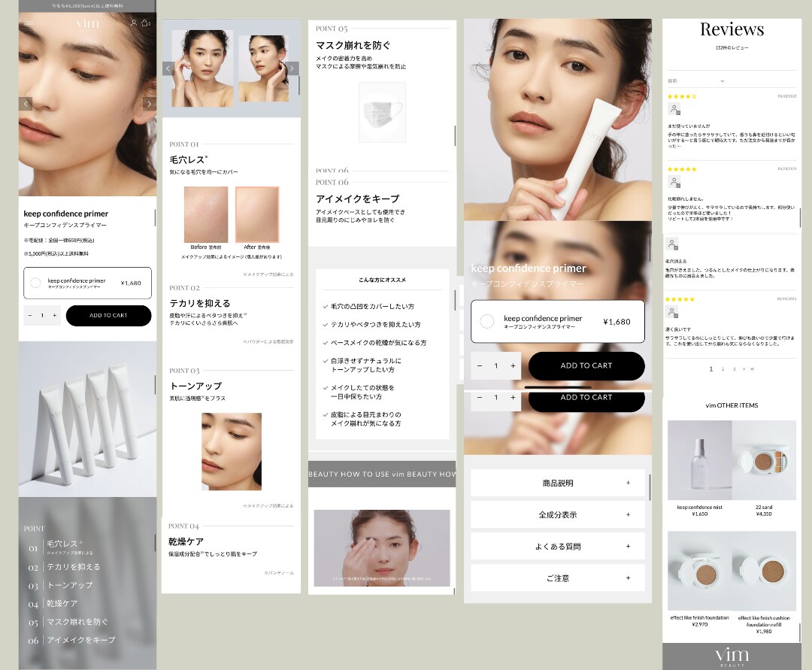Click the free shipping announcement bar at top
Viewport: 812px width, 670px height.
(x=87, y=6)
